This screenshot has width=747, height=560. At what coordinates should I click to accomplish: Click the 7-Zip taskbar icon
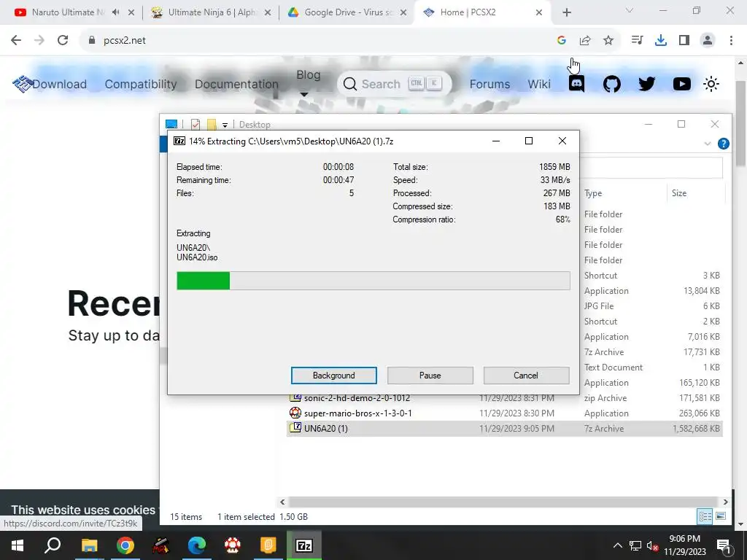click(x=304, y=545)
